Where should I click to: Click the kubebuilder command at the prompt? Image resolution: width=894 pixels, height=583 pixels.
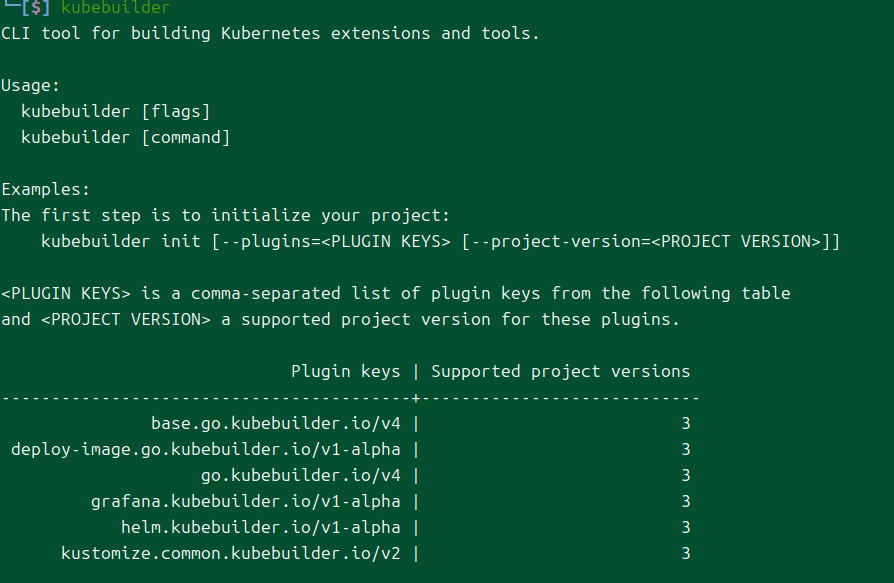pos(115,7)
